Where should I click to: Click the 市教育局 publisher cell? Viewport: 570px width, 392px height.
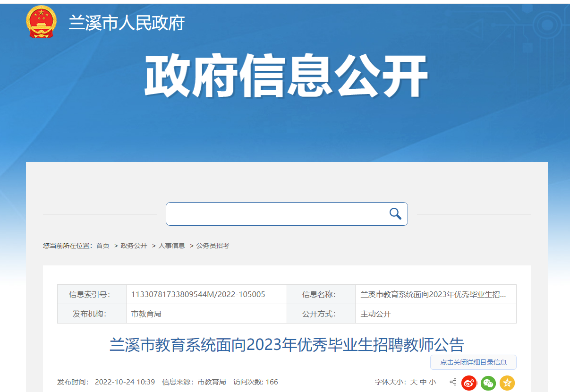click(x=206, y=314)
